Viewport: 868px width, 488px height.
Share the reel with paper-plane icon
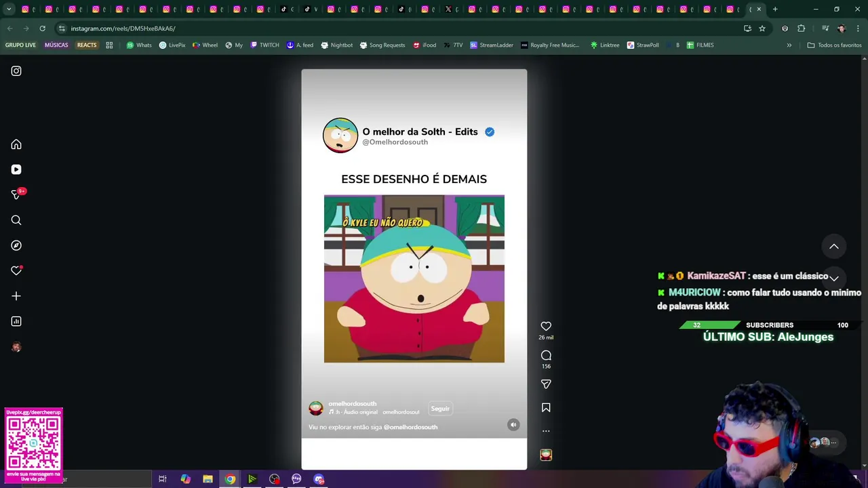[546, 384]
